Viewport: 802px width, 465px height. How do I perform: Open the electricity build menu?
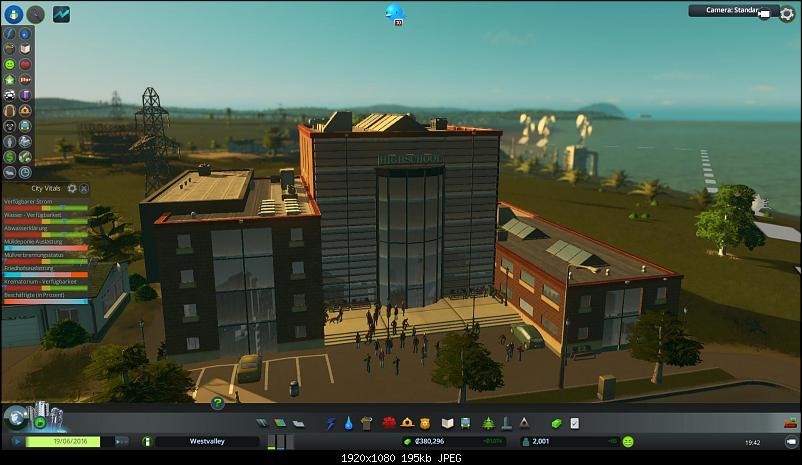(331, 423)
